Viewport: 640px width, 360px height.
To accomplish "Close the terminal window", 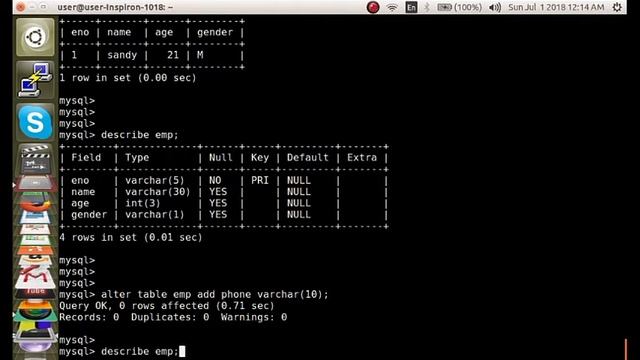I will 20,7.
